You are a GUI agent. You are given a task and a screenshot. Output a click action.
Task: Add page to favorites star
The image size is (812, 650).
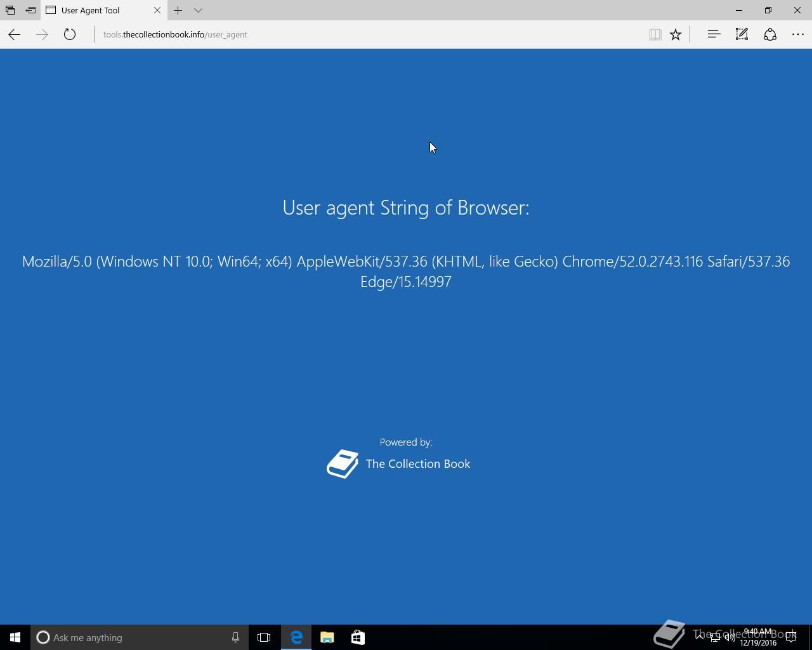[676, 34]
